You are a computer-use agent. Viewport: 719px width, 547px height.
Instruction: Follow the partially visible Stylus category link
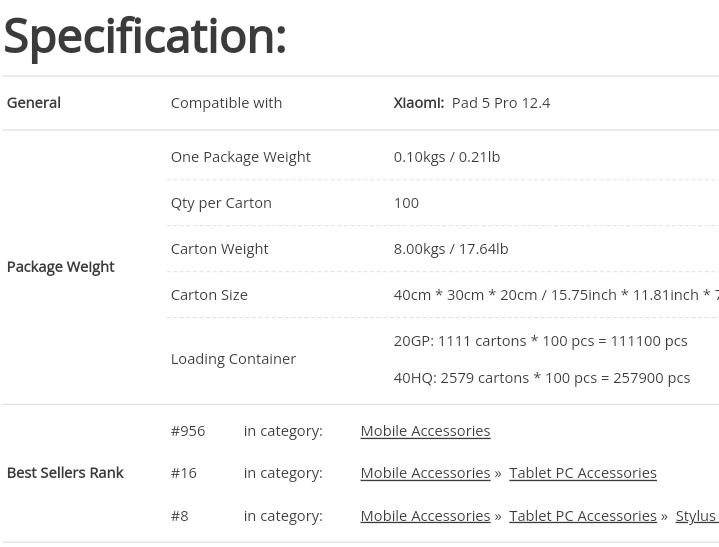(x=697, y=516)
